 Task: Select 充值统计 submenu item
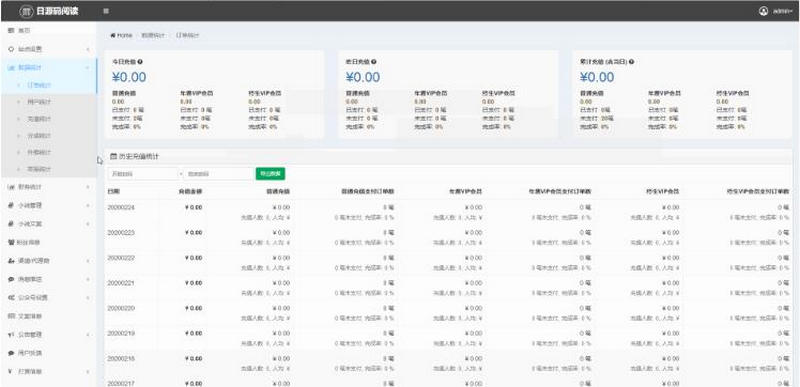[x=39, y=119]
